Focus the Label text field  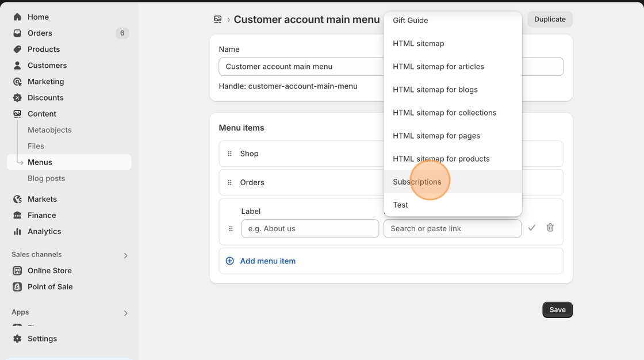tap(309, 228)
